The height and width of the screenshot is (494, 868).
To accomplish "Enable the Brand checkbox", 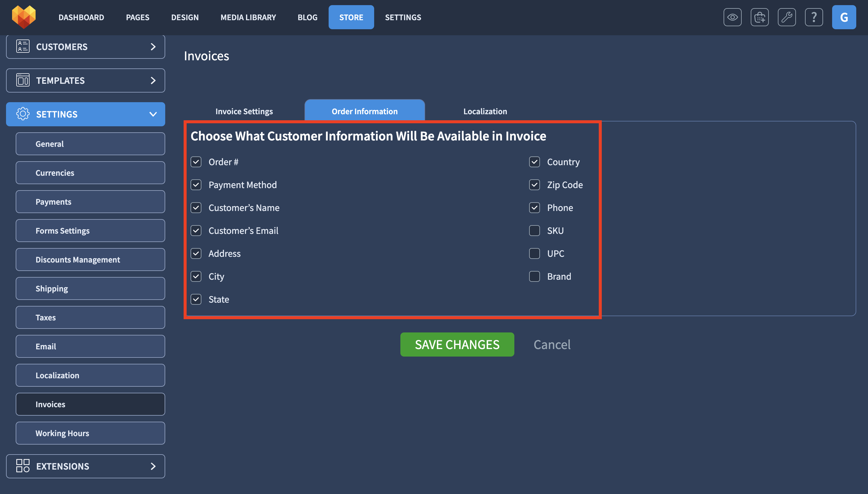I will click(x=535, y=276).
